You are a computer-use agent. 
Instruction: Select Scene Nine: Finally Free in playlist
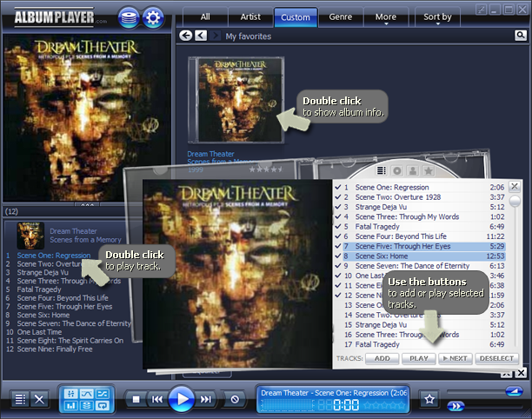[x=55, y=349]
